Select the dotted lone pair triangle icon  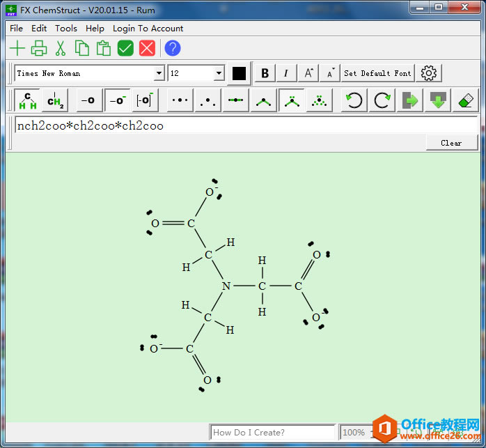(320, 100)
